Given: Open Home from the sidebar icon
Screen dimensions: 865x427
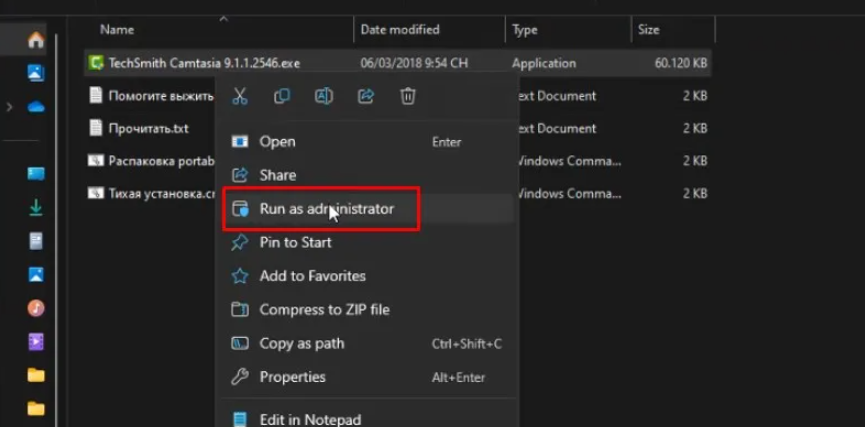Looking at the screenshot, I should tap(36, 41).
